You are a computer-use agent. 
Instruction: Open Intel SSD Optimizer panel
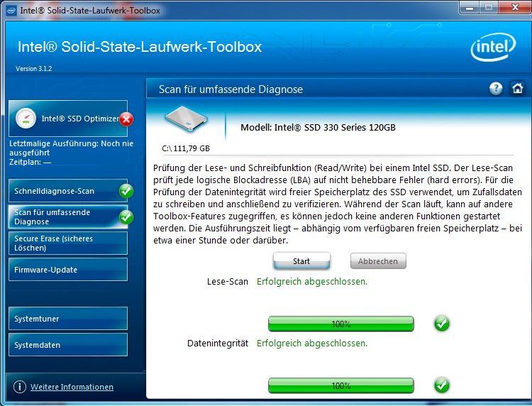click(x=68, y=119)
